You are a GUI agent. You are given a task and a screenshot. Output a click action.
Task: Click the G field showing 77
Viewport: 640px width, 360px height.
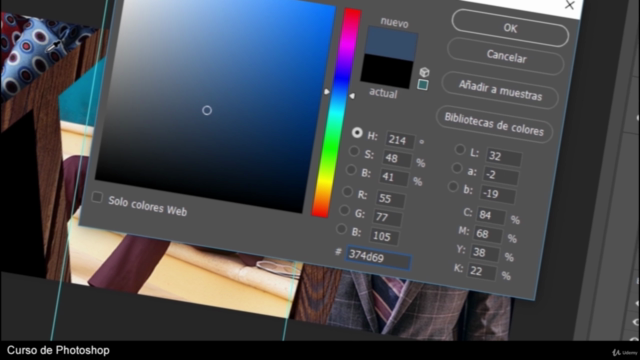(387, 218)
